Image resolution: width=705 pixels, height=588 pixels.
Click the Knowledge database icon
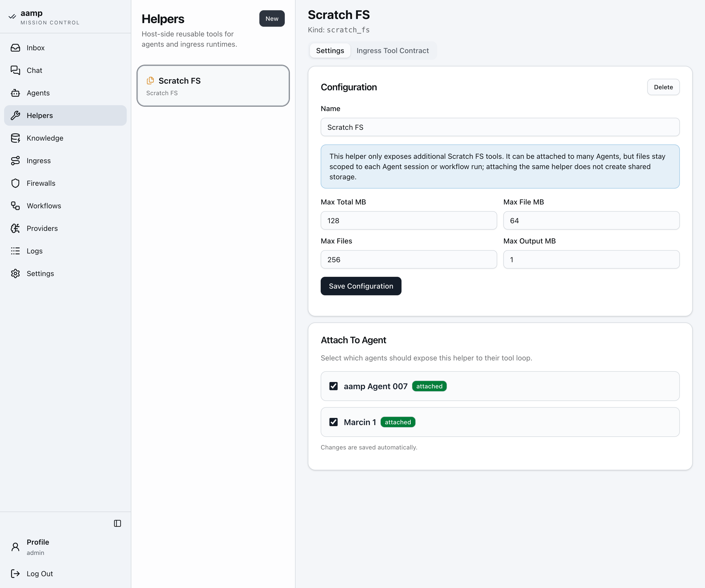(x=15, y=138)
